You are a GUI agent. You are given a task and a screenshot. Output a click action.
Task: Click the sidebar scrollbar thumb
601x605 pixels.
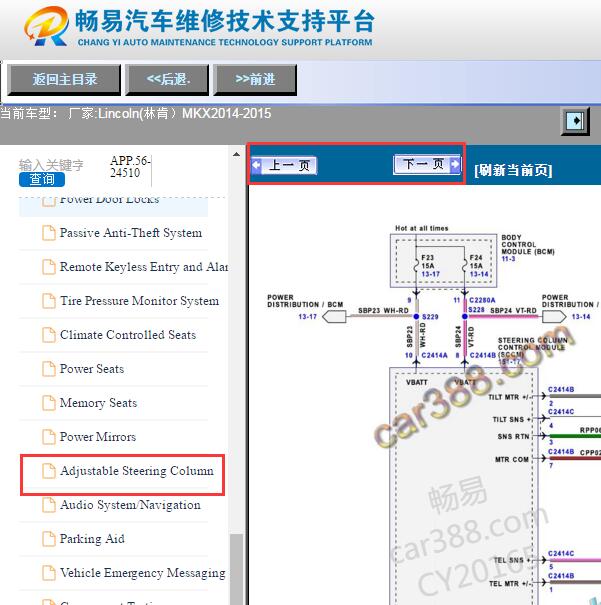(236, 570)
